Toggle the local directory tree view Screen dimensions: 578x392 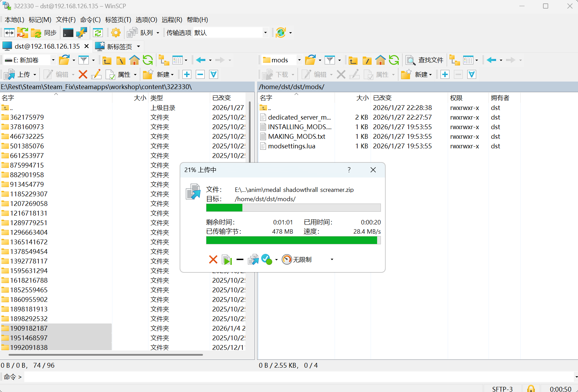pos(164,60)
